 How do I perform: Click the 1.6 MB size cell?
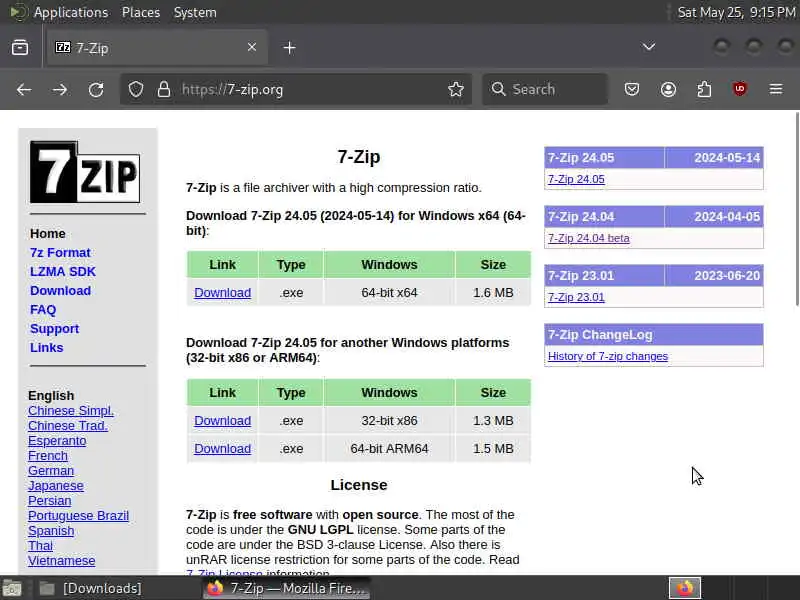coord(493,293)
